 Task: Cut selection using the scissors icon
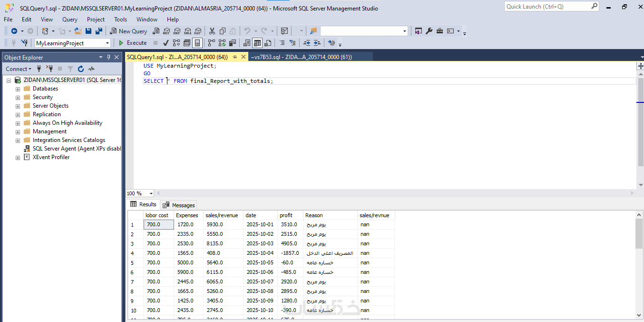pyautogui.click(x=212, y=31)
